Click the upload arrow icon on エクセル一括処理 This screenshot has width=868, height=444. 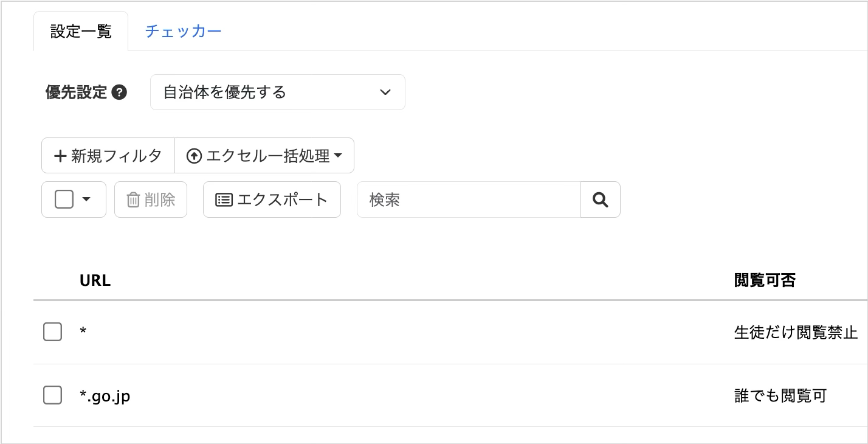pos(194,156)
